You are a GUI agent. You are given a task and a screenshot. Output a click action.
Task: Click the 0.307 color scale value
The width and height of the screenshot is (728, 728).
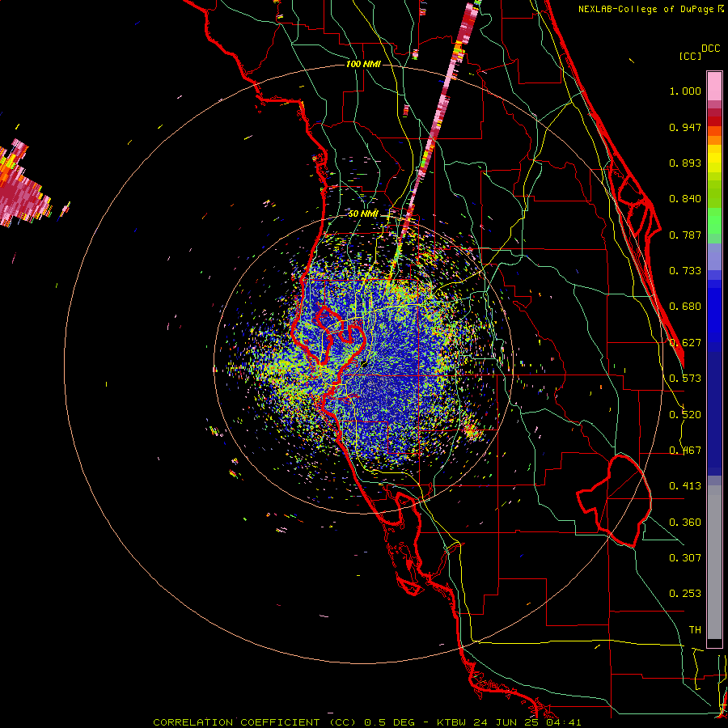(685, 557)
